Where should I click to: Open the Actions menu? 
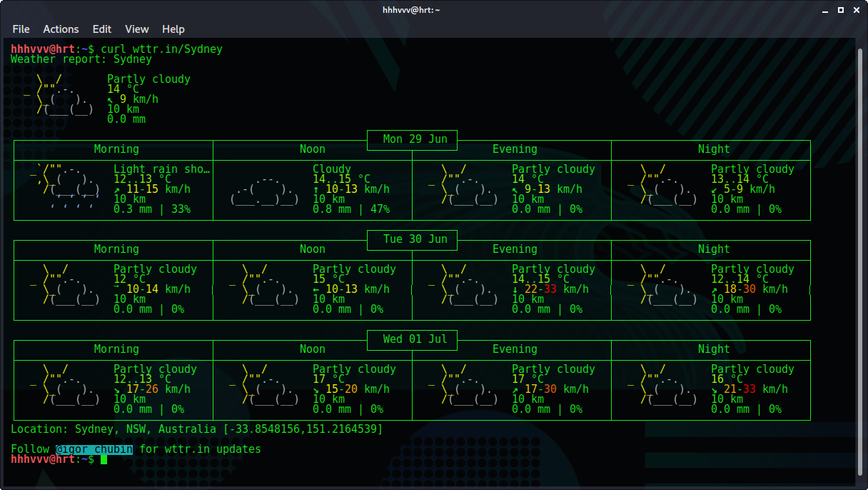61,29
